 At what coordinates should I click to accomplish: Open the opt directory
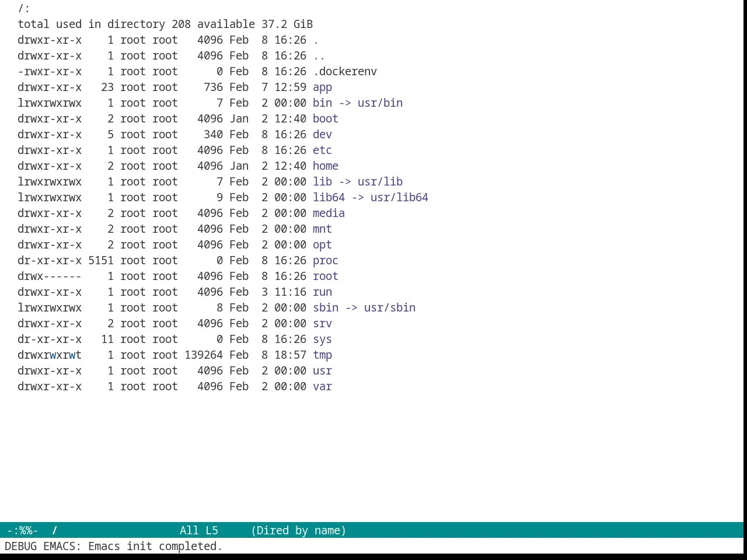tap(322, 244)
